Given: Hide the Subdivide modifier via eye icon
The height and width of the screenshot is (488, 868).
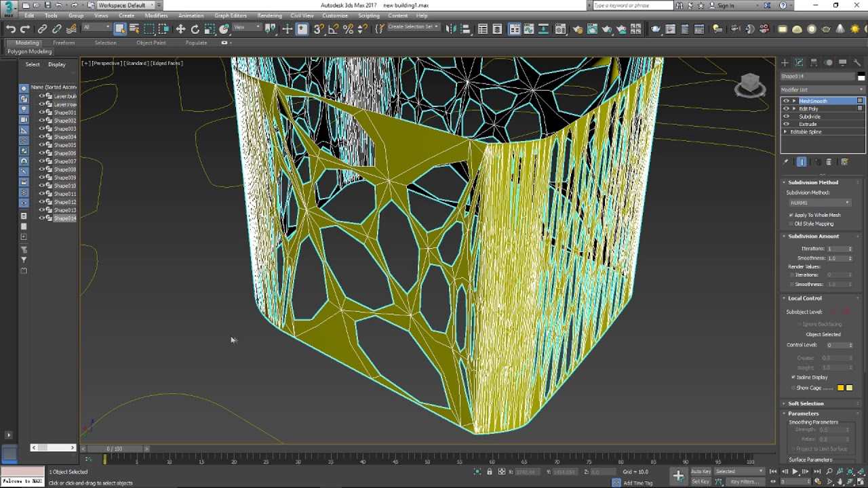Looking at the screenshot, I should pos(787,117).
